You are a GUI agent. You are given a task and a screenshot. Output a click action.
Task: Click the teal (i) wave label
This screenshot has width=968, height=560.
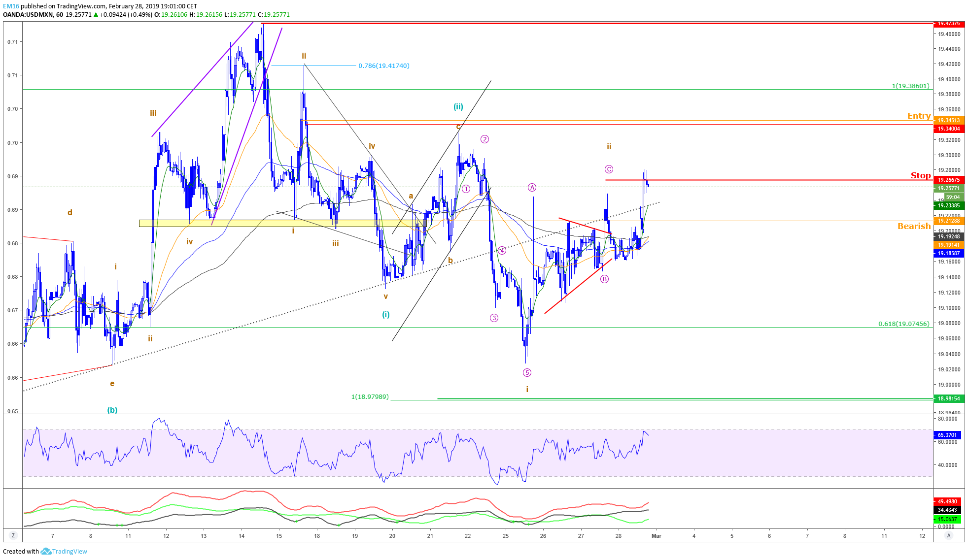pos(386,314)
